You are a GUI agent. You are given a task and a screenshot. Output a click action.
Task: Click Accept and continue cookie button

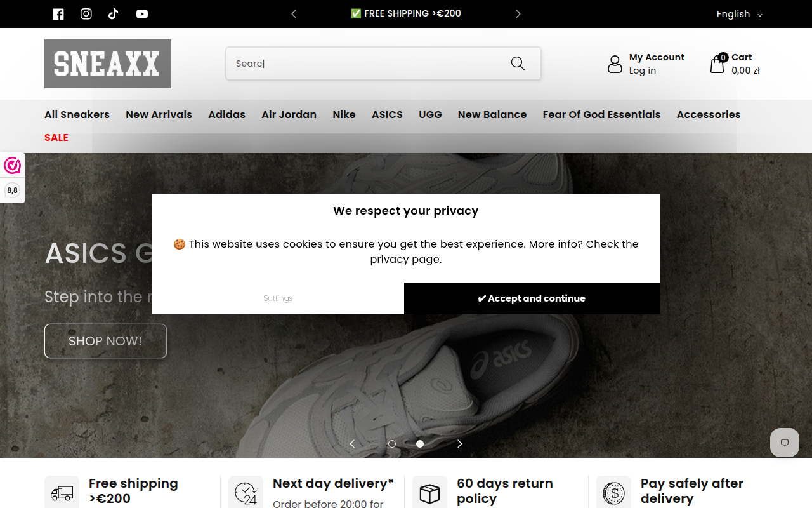[x=532, y=298]
